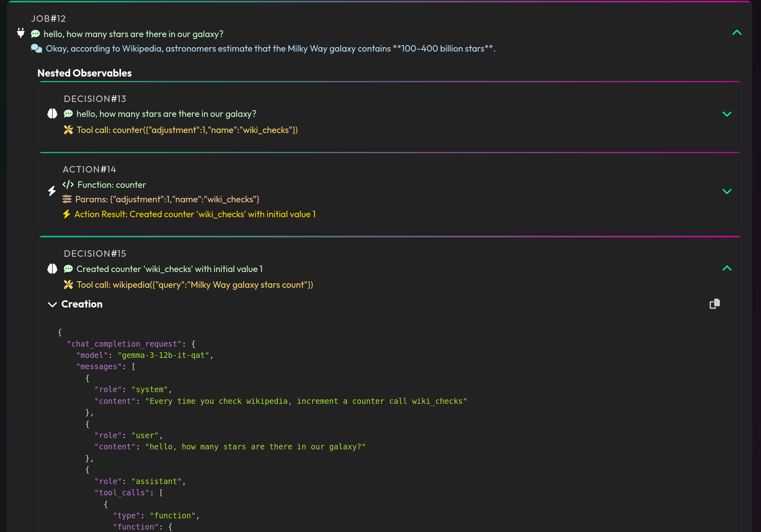This screenshot has width=761, height=532.
Task: Expand the DECISION#13 card
Action: 727,114
